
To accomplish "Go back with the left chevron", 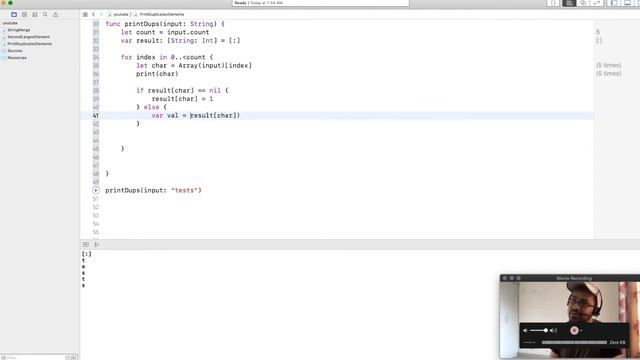I will [93, 14].
